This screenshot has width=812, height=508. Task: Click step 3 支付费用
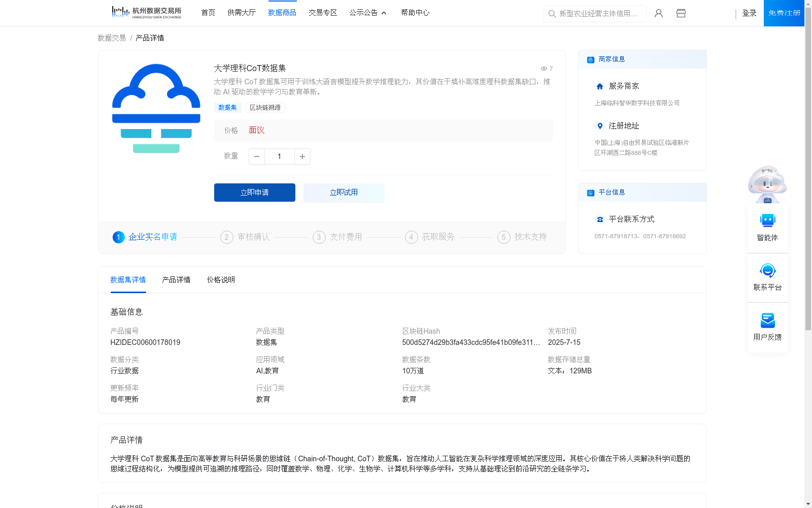point(337,237)
